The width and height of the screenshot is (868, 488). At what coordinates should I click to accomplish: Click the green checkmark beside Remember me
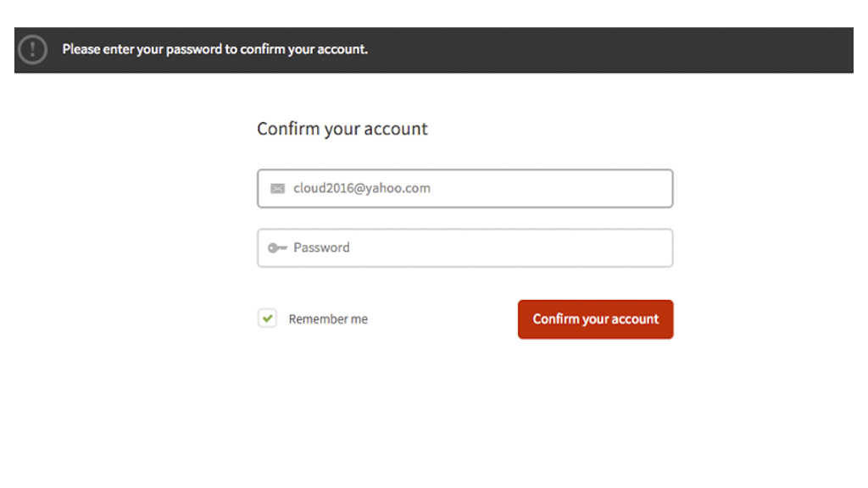click(x=268, y=319)
